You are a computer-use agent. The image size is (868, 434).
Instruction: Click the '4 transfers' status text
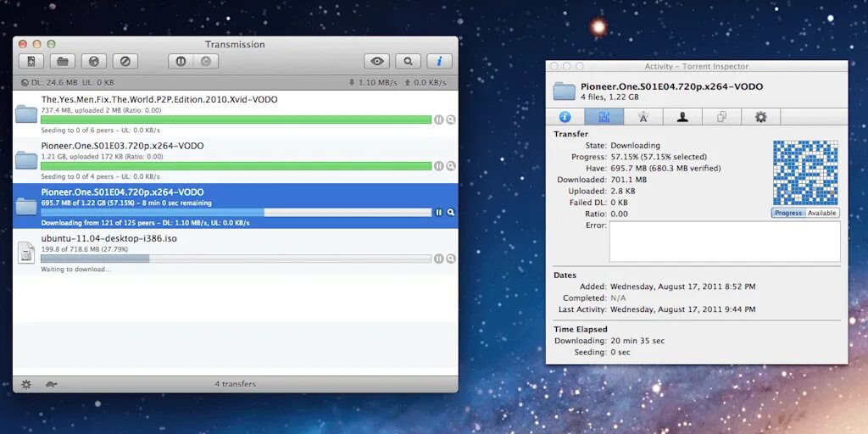click(x=236, y=384)
